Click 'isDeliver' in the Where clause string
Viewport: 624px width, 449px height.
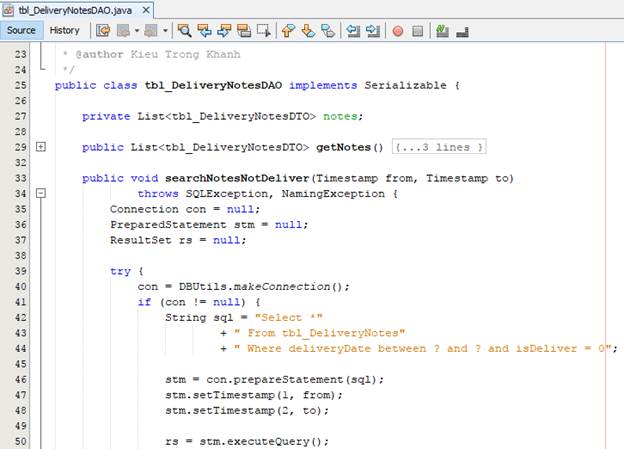click(x=546, y=349)
